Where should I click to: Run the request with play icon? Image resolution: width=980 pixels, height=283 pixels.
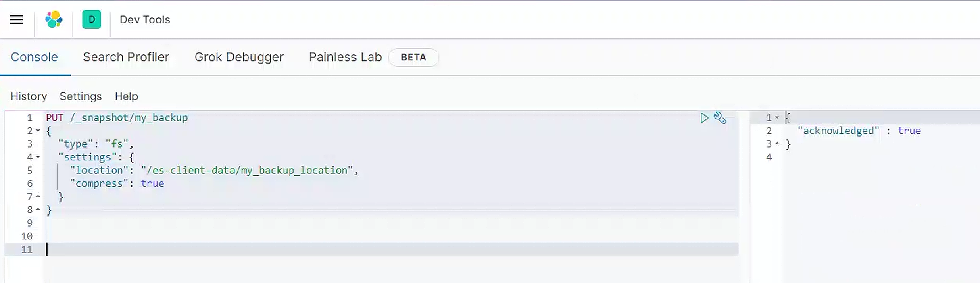[704, 118]
